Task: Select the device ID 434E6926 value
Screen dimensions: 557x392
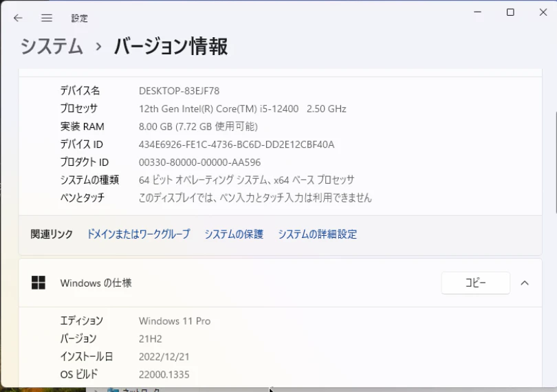Action: [237, 144]
